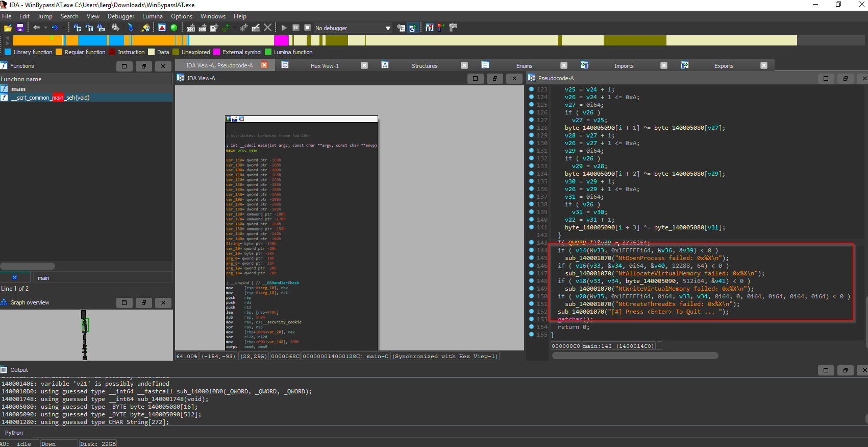Click the function filter input containing main
868x447 pixels.
pos(102,278)
